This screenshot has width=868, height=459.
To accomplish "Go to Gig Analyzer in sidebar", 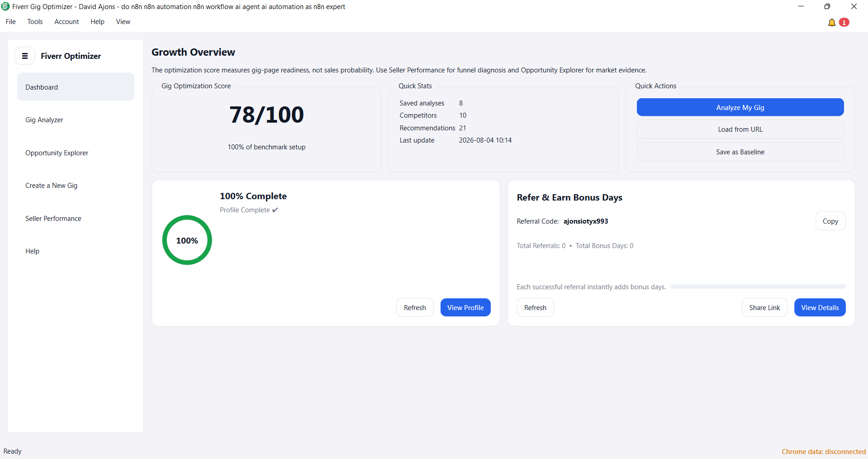I will [76, 120].
